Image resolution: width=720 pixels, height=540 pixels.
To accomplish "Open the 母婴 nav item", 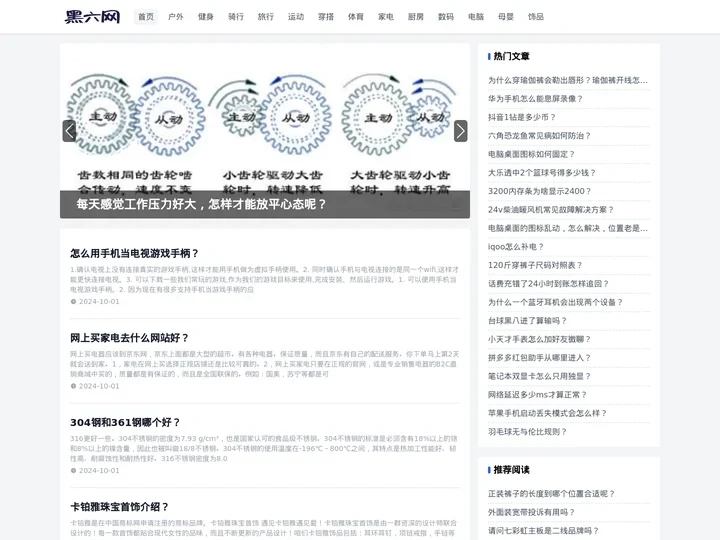I will pyautogui.click(x=506, y=17).
